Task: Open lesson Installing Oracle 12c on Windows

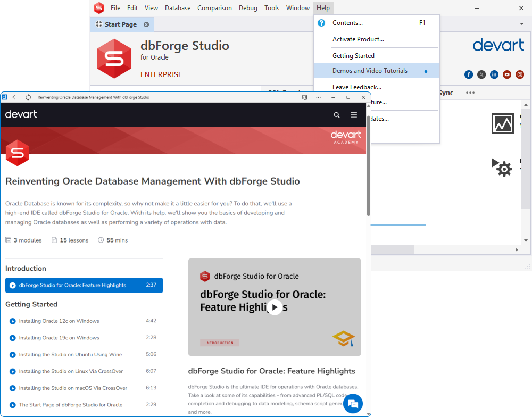Action: coord(84,321)
